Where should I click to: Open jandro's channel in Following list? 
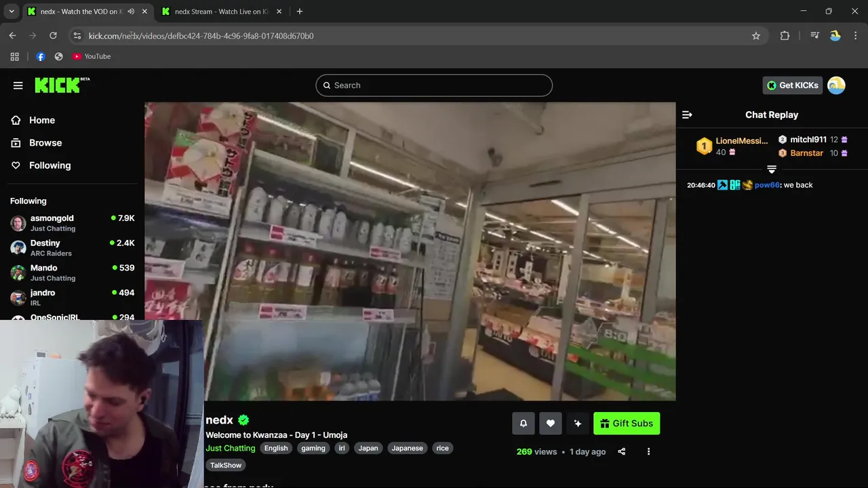pos(72,298)
